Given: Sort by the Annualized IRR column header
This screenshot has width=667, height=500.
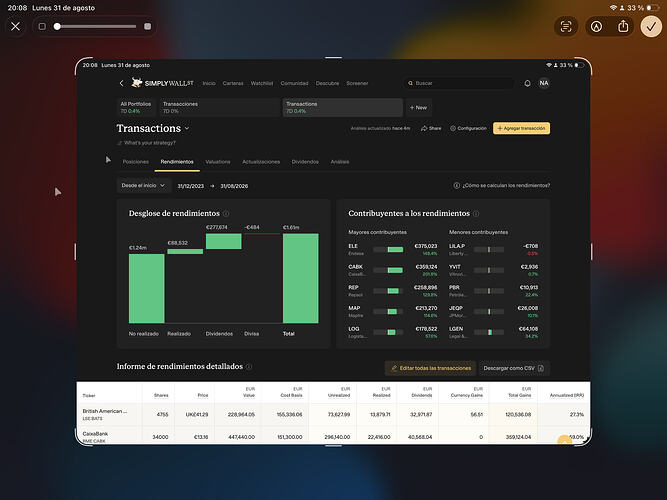Looking at the screenshot, I should 567,395.
